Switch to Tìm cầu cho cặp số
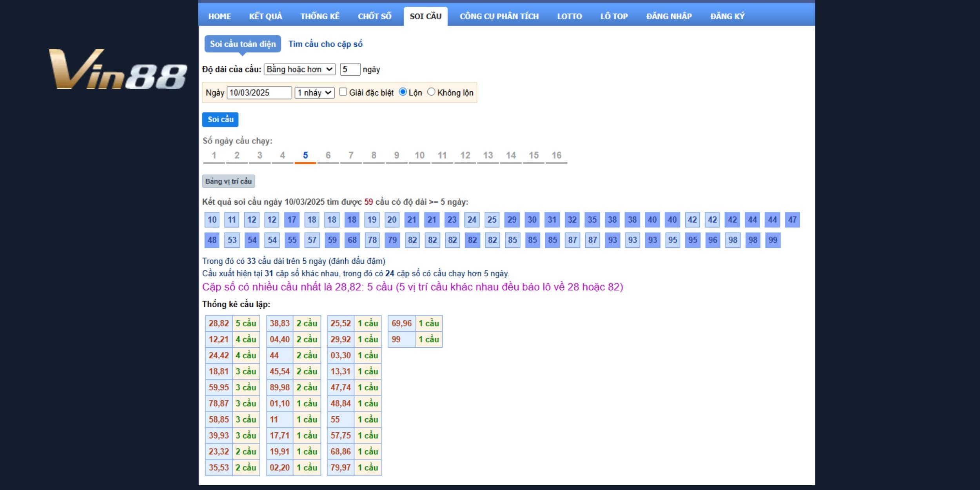980x490 pixels. (325, 44)
